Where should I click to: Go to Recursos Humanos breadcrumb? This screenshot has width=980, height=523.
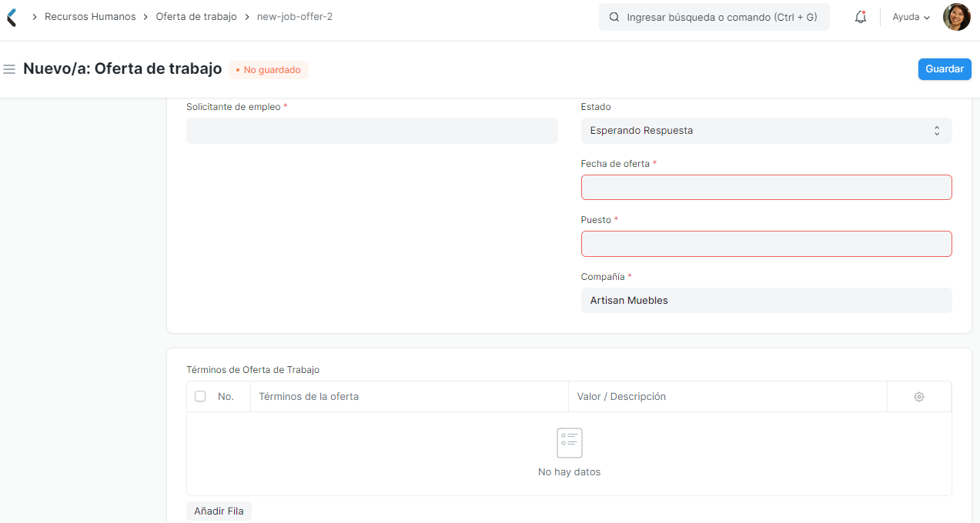pos(90,16)
